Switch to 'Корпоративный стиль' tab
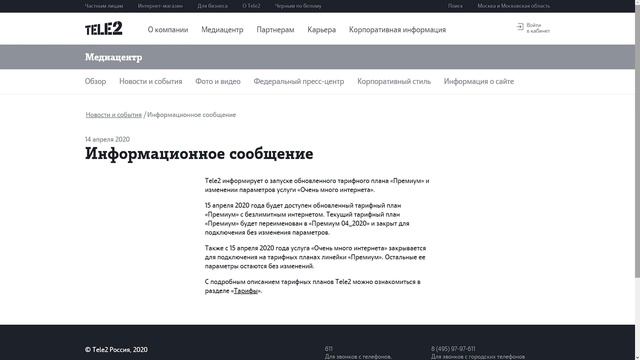 pyautogui.click(x=394, y=81)
